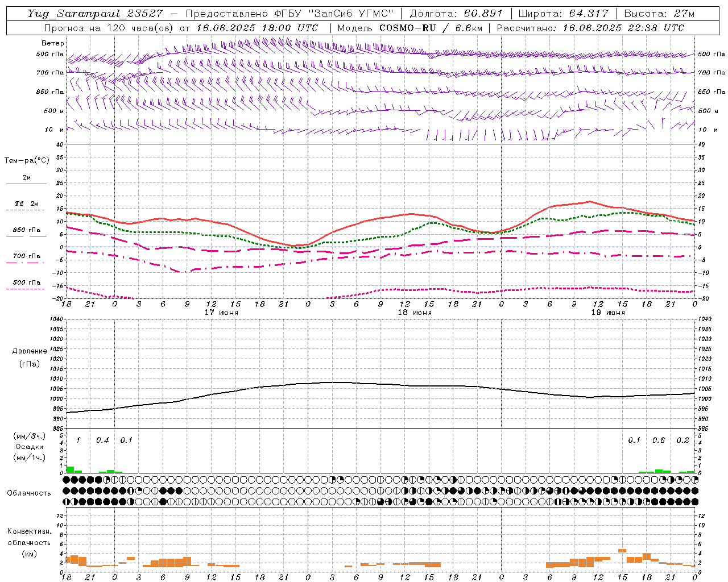Select the '700 гПа' temperature legend entry

click(27, 256)
